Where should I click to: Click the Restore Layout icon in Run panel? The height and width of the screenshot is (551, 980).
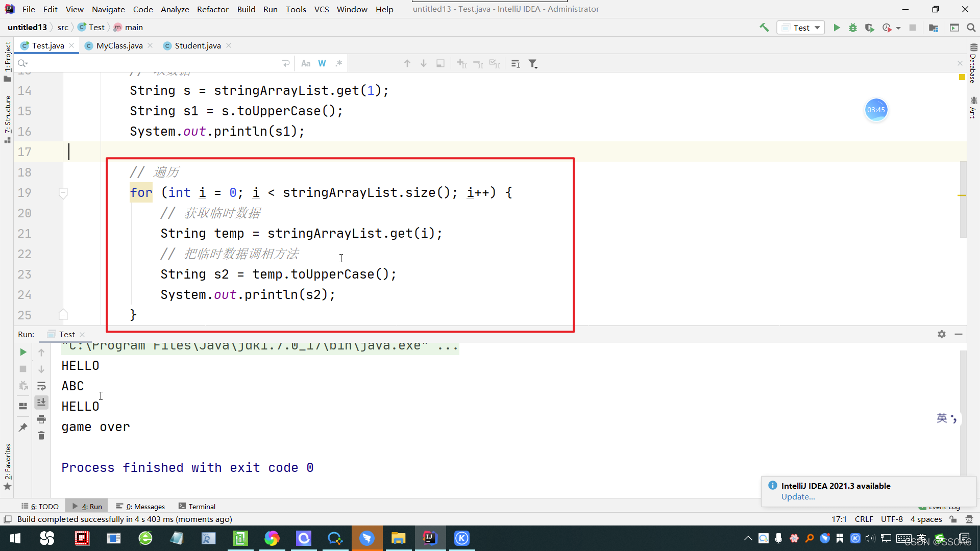pos(23,406)
